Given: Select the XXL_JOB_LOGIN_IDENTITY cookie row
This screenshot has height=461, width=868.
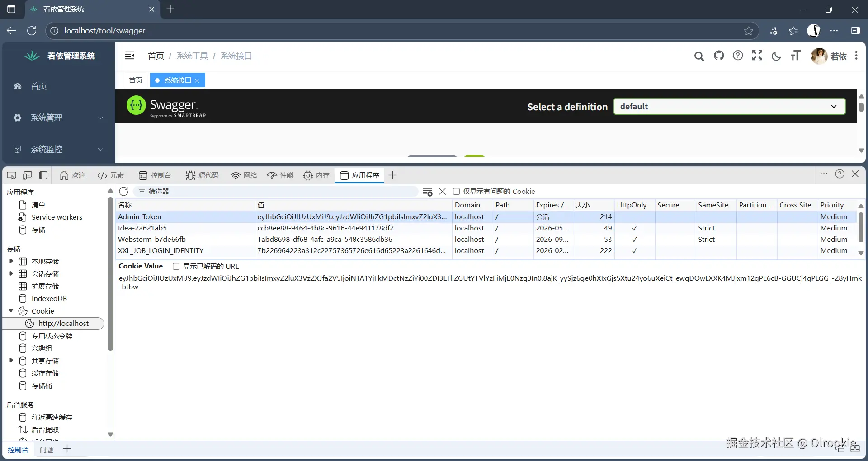Looking at the screenshot, I should click(486, 251).
